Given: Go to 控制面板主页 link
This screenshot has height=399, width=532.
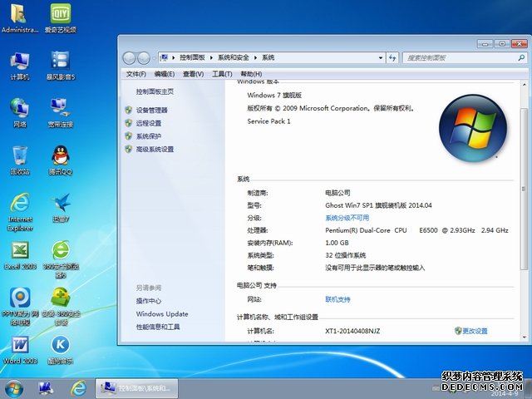Looking at the screenshot, I should (x=155, y=91).
